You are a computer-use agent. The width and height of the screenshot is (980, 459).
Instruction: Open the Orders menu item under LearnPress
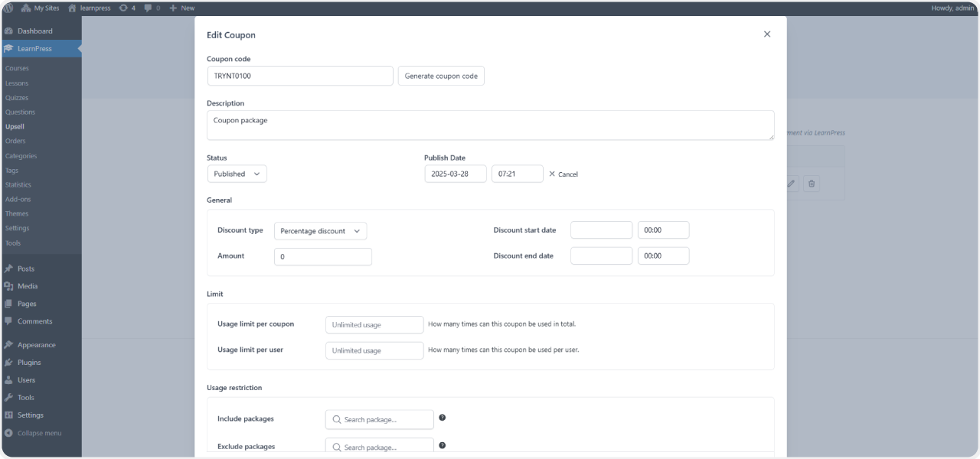(x=16, y=141)
